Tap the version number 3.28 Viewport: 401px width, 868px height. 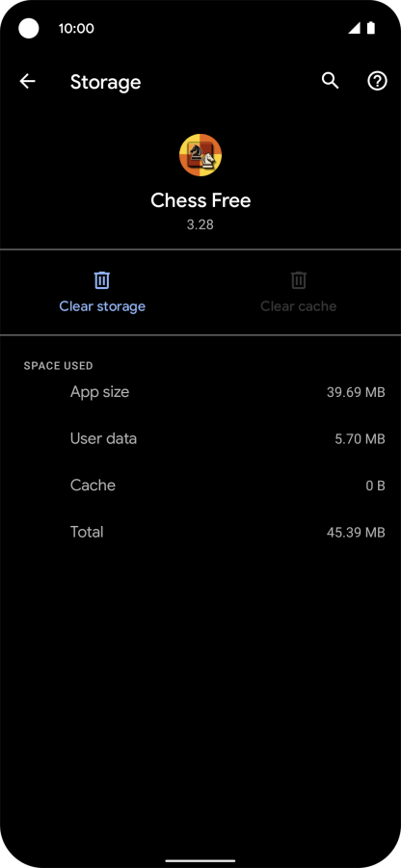[x=200, y=225]
